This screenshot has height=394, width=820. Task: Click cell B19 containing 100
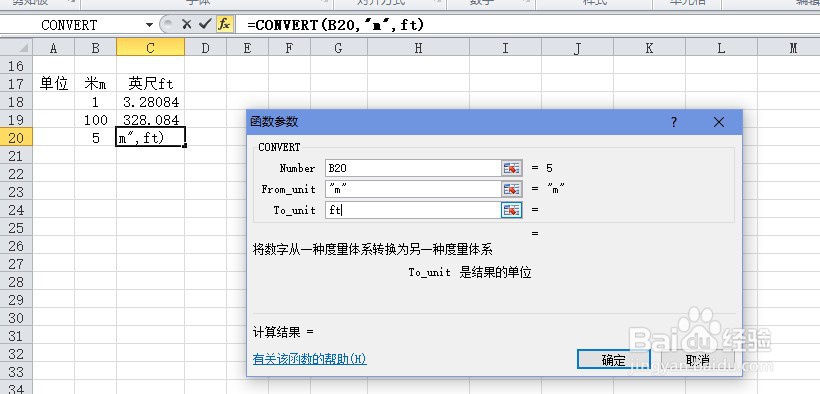coord(95,119)
